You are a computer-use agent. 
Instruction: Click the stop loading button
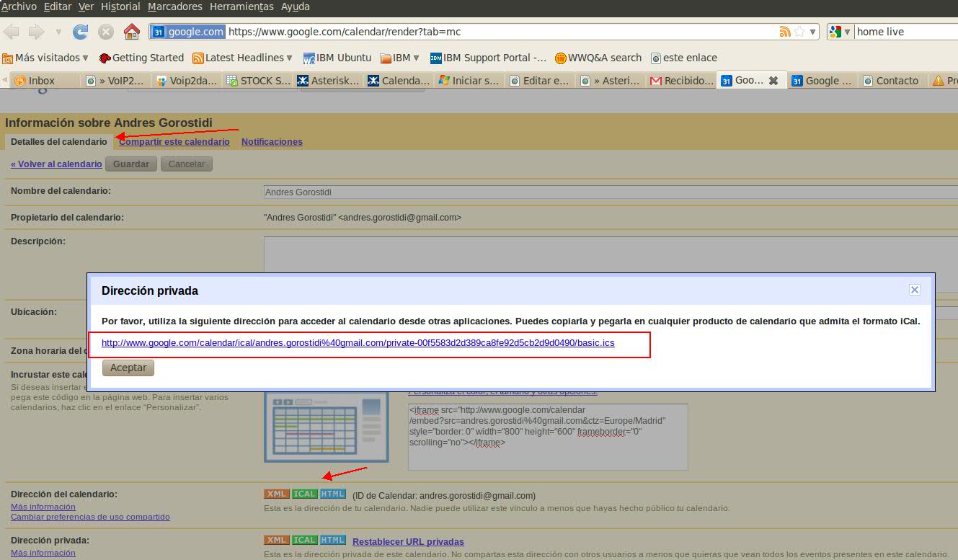pos(106,32)
